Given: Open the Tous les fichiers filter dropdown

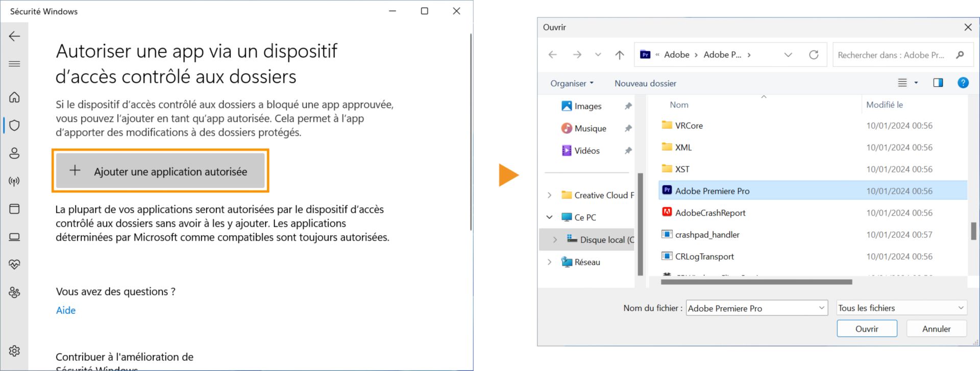Looking at the screenshot, I should [902, 308].
